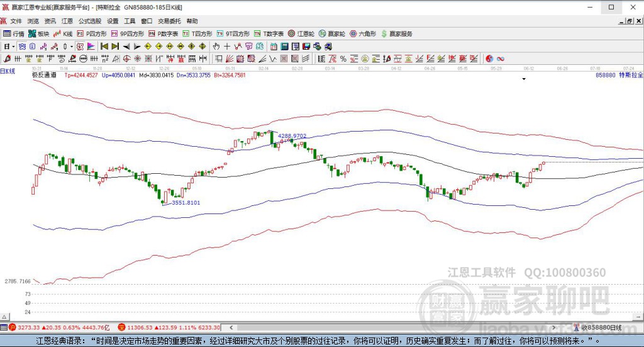644x347 pixels.
Task: Click the 收858880日线 status entry
Action: click(x=597, y=327)
